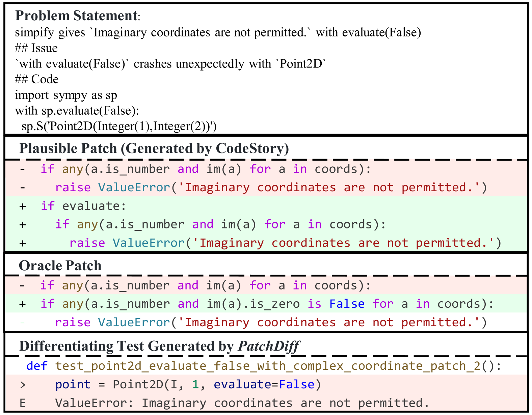Select the removed "raise ValueError" line in Plausible Patch
Image resolution: width=532 pixels, height=415 pixels.
pyautogui.click(x=266, y=187)
